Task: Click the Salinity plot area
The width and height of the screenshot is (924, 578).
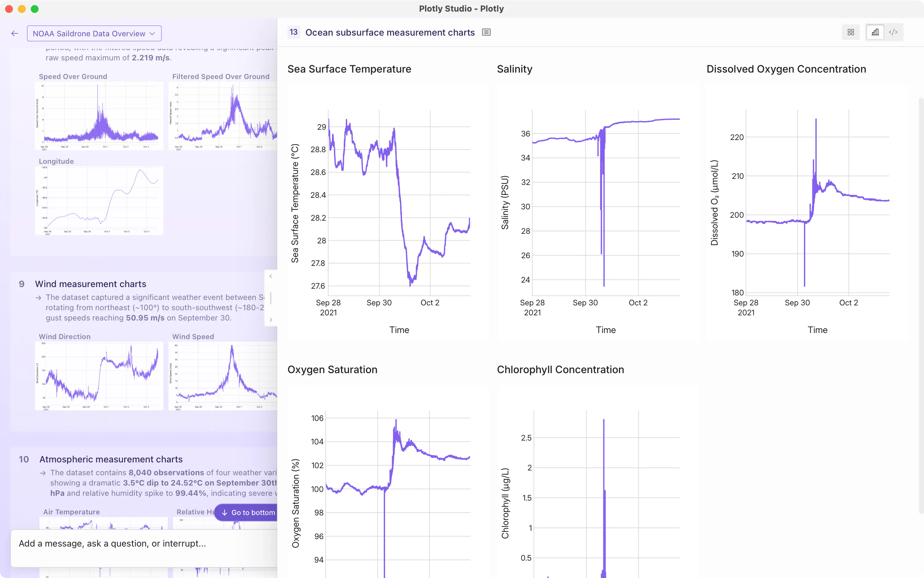Action: [x=606, y=203]
